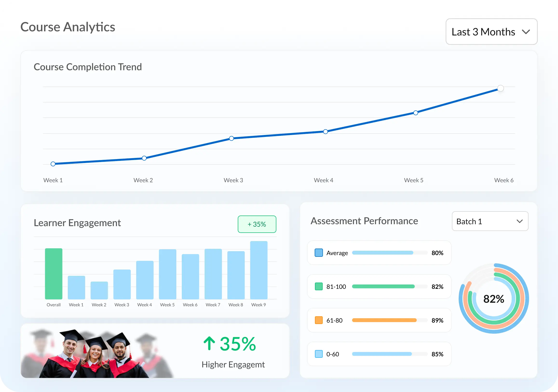558x392 pixels.
Task: Click the 82% donut chart center
Action: (494, 299)
